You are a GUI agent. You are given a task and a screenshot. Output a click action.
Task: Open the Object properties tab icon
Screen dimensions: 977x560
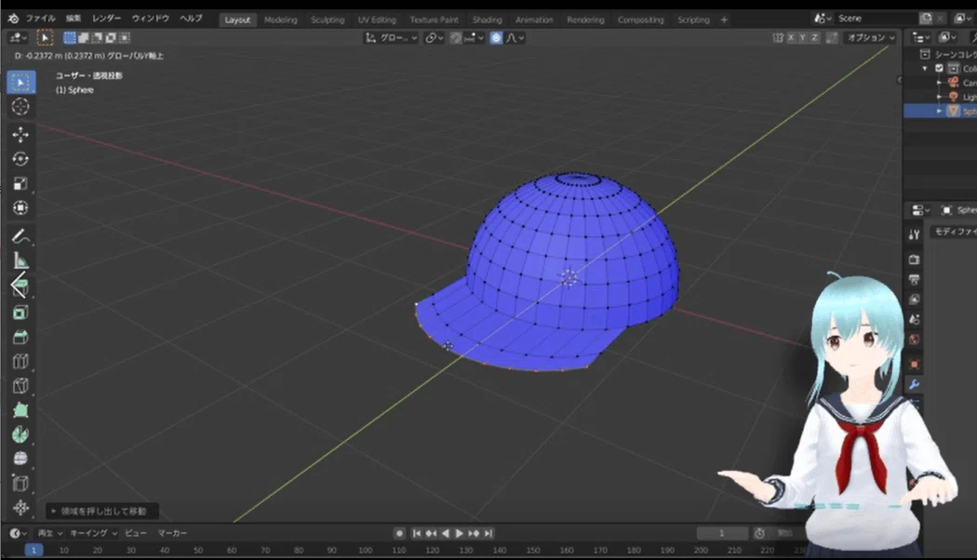coord(914,364)
